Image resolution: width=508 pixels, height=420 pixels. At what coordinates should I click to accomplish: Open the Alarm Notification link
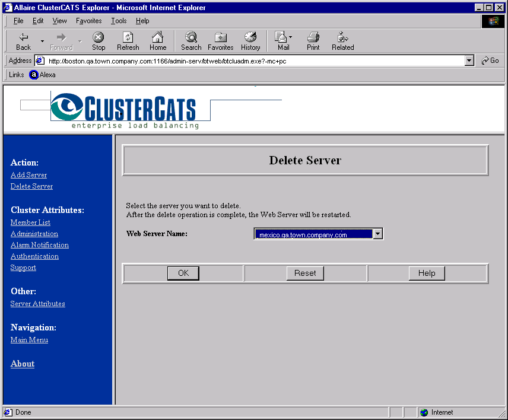tap(40, 245)
